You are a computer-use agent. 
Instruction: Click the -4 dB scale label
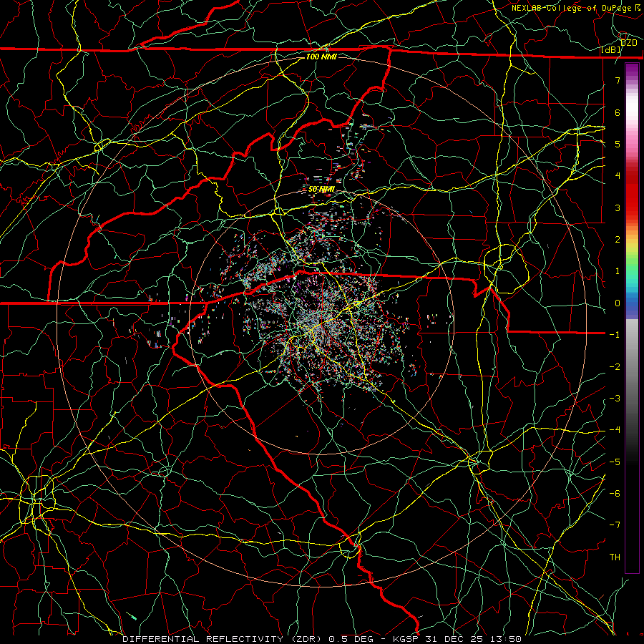tap(615, 430)
